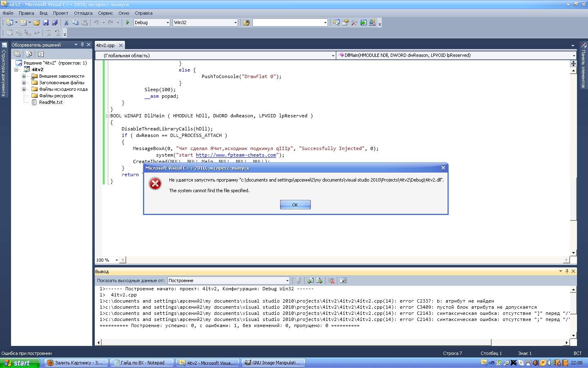Open the Справка menu
Image resolution: width=588 pixels, height=368 pixels.
tap(144, 13)
